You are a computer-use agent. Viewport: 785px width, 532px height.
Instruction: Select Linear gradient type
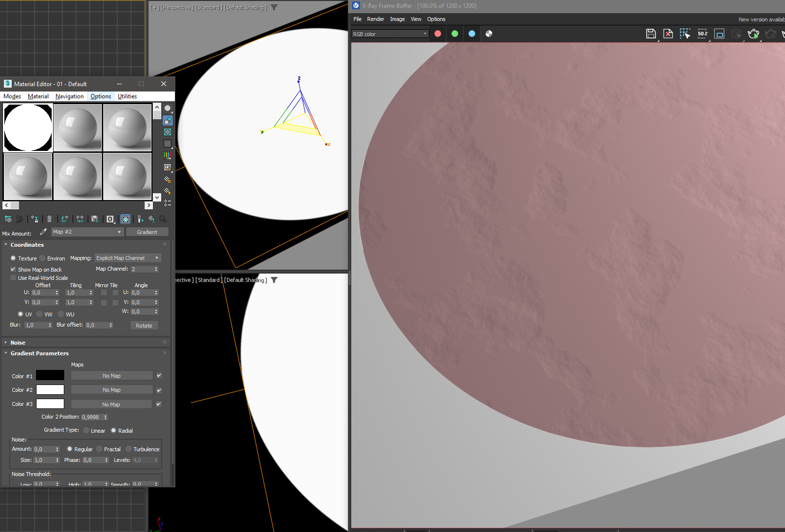pyautogui.click(x=86, y=430)
